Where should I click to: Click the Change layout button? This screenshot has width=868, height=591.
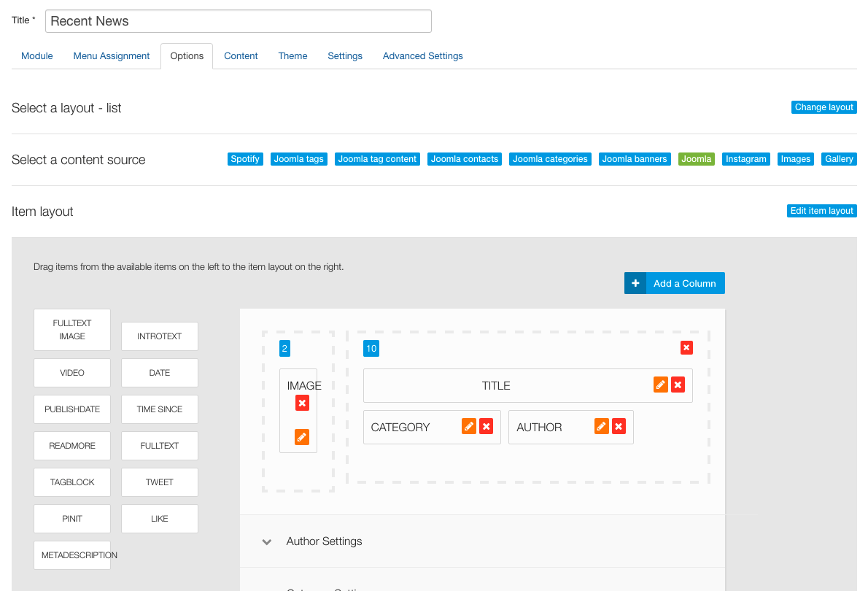[x=824, y=107]
